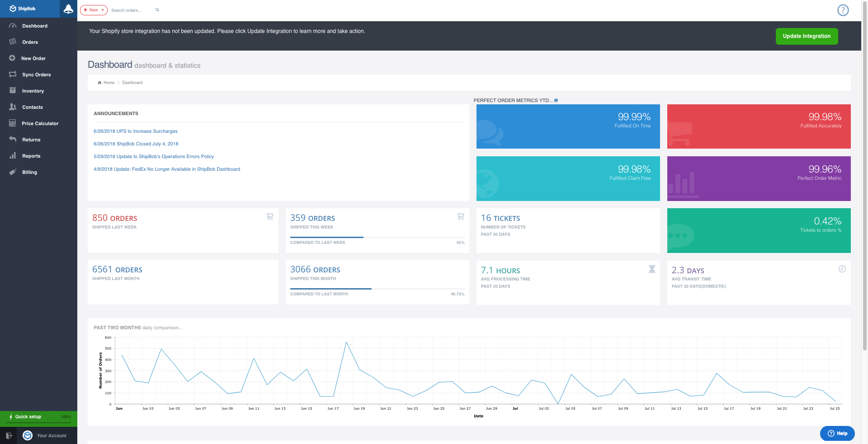Click the info icon beside Perfect Order Metrics
This screenshot has height=444, width=868.
coord(556,100)
